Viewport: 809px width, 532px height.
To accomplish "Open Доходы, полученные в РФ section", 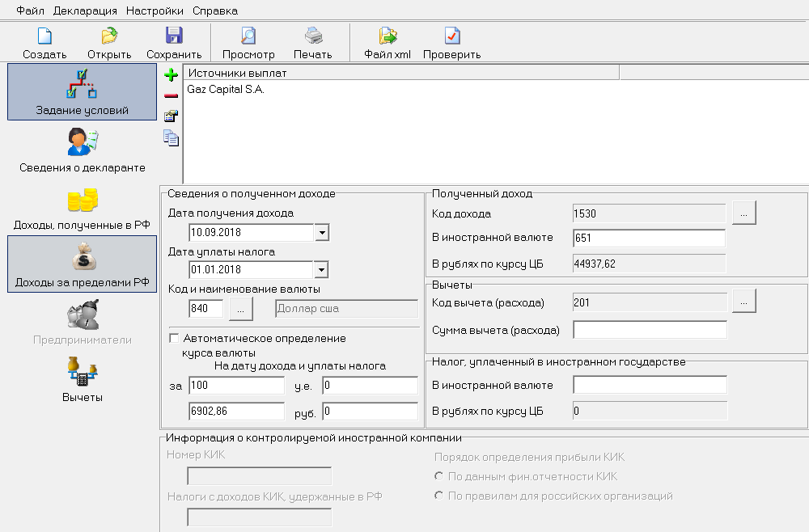I will (82, 207).
